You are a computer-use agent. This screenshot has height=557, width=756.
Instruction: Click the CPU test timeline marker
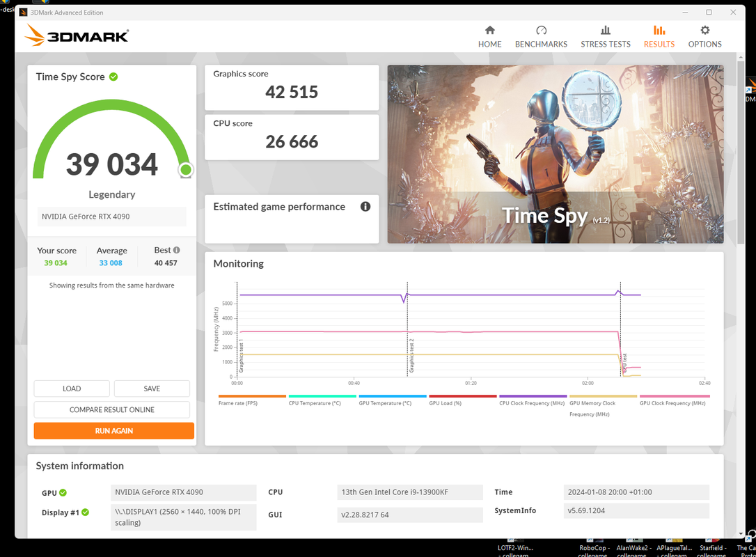(624, 363)
